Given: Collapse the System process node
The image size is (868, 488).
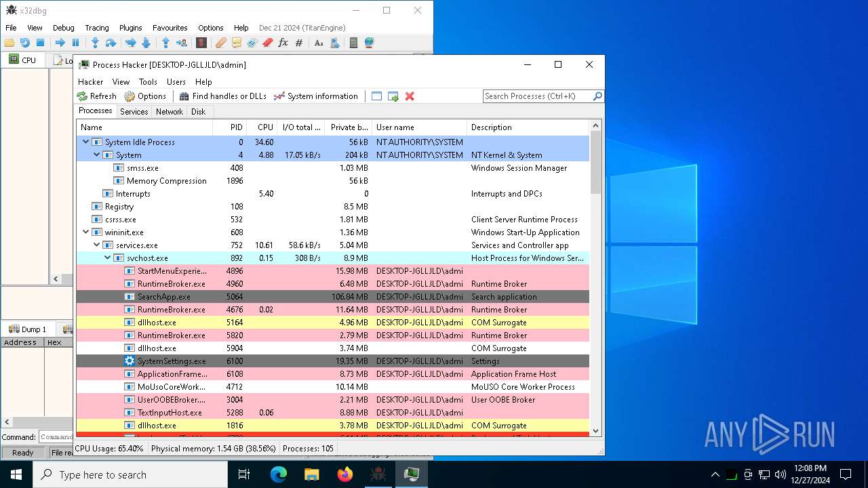Looking at the screenshot, I should (96, 155).
